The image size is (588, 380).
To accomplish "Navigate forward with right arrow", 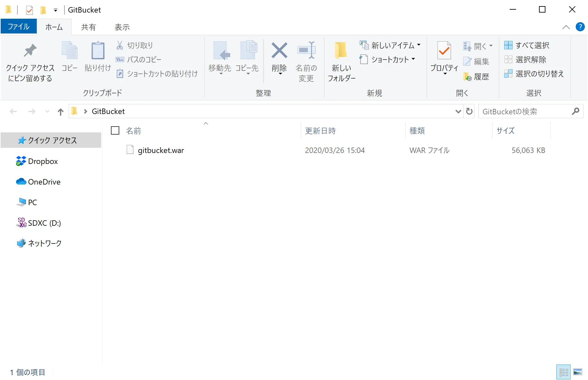I will click(32, 112).
